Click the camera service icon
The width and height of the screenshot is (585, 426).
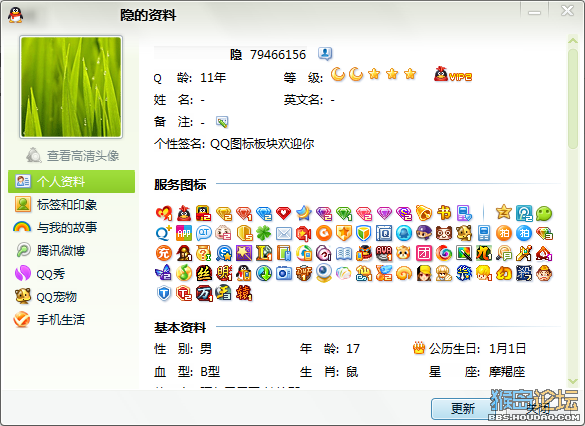[x=284, y=273]
